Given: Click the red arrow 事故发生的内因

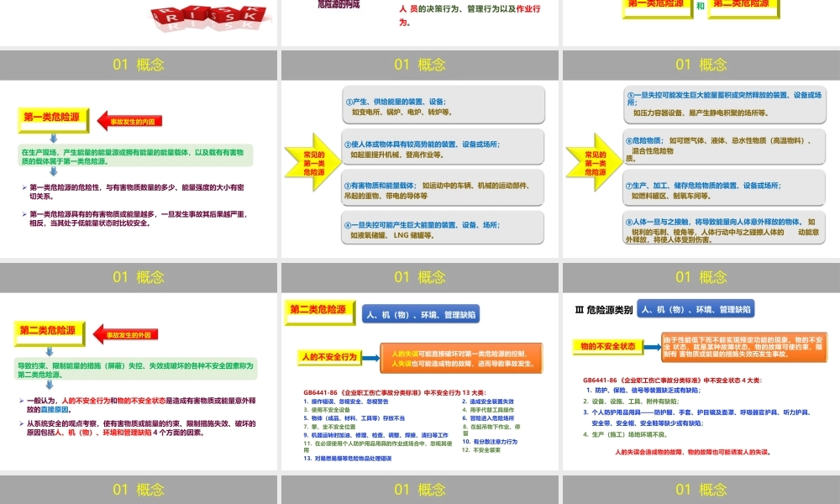Looking at the screenshot, I should (129, 118).
